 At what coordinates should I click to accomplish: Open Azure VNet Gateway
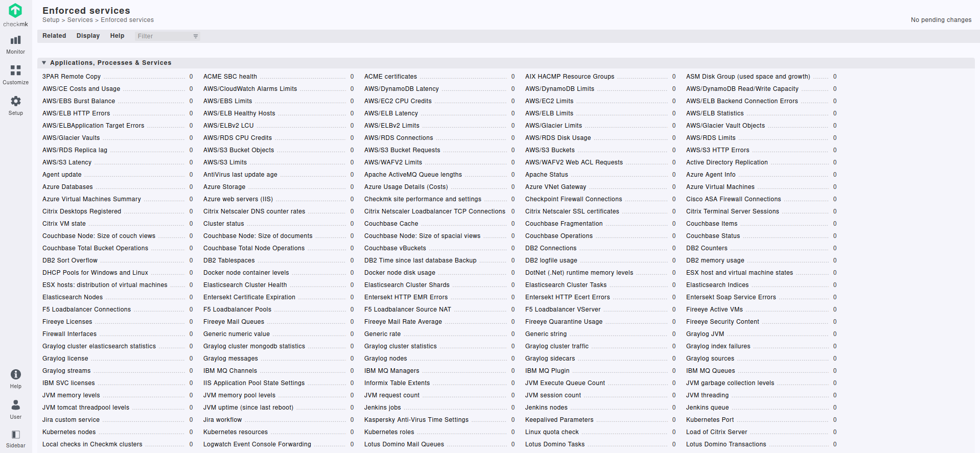tap(555, 187)
